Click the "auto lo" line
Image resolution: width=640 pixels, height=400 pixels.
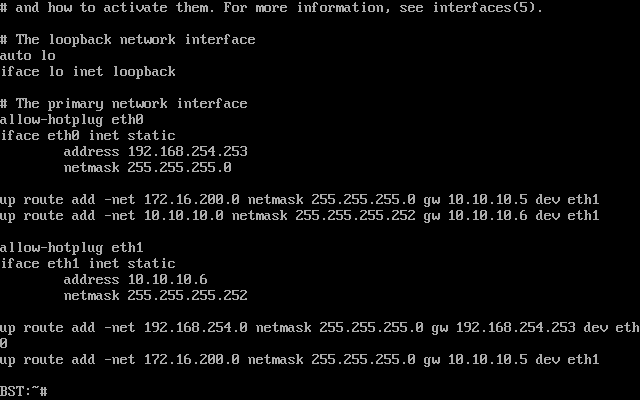(28, 56)
